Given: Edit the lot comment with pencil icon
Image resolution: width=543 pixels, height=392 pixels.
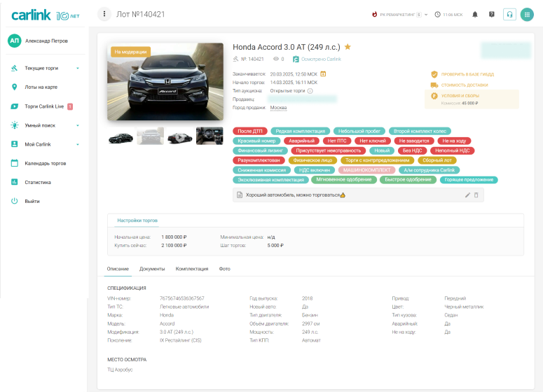Looking at the screenshot, I should (467, 195).
